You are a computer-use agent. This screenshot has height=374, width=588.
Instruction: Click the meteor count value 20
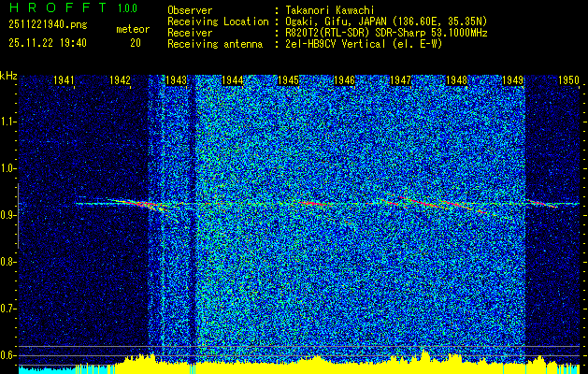click(136, 43)
